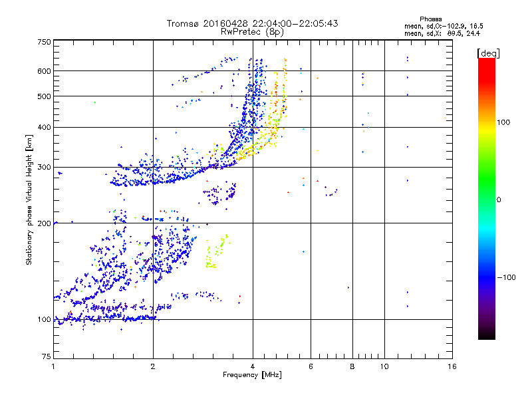This screenshot has width=532, height=399.
Task: Click the 300 height tick label
Action: [44, 168]
